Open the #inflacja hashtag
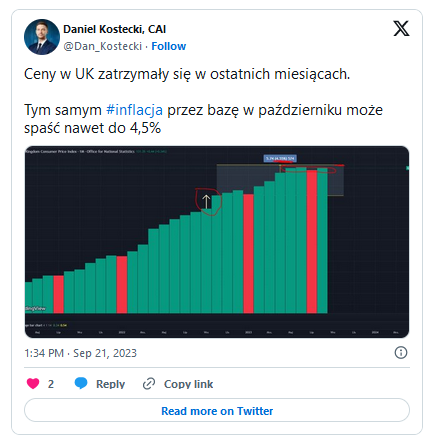The width and height of the screenshot is (427, 442). coord(134,110)
